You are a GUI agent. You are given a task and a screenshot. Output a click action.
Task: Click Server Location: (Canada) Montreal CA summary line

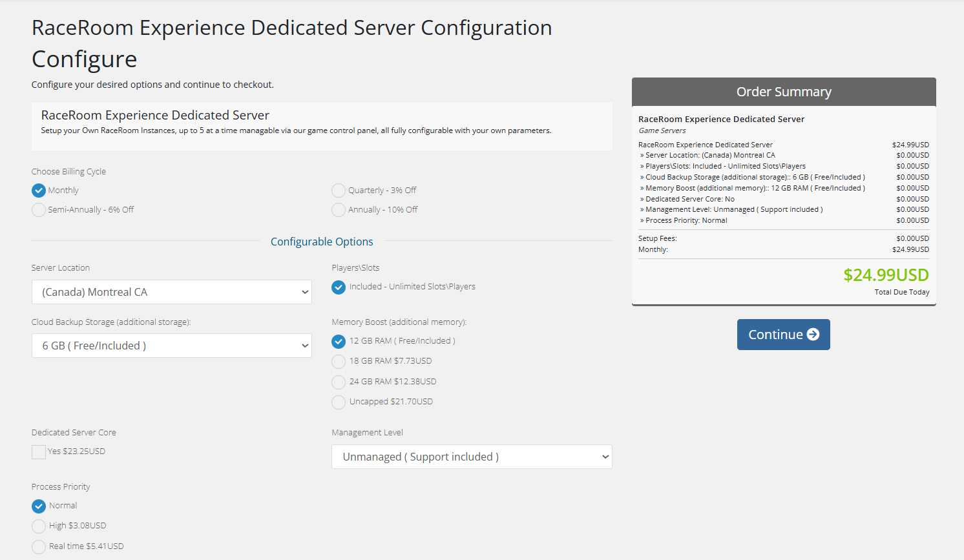pyautogui.click(x=784, y=155)
